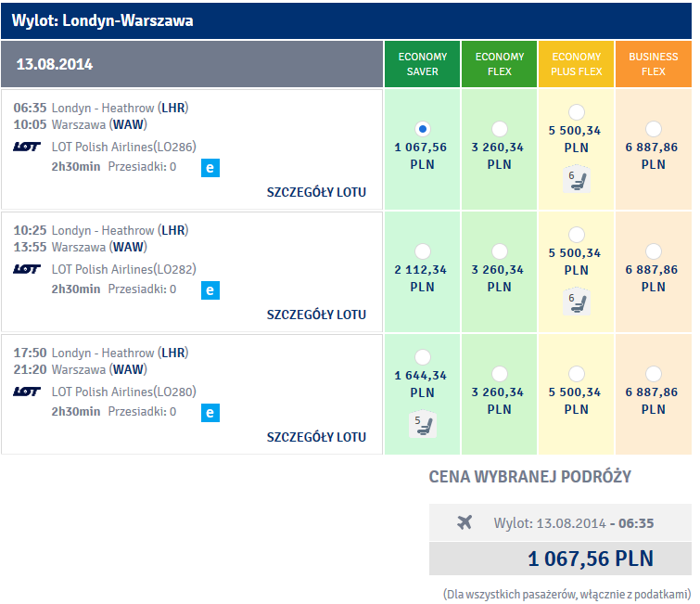
Task: Click seats-left icon under 10:25 Economy Plus Flex
Action: [x=577, y=302]
